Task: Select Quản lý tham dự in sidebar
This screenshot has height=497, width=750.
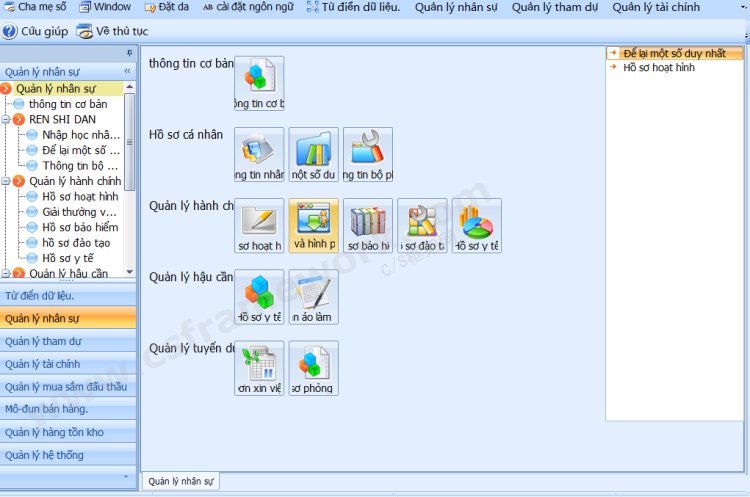Action: [43, 341]
